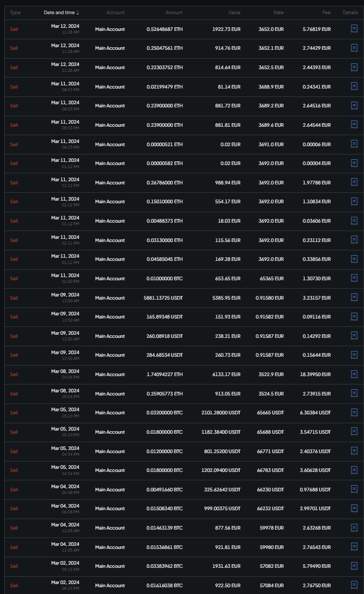Click the Type column header
This screenshot has height=594, width=364.
tap(15, 13)
